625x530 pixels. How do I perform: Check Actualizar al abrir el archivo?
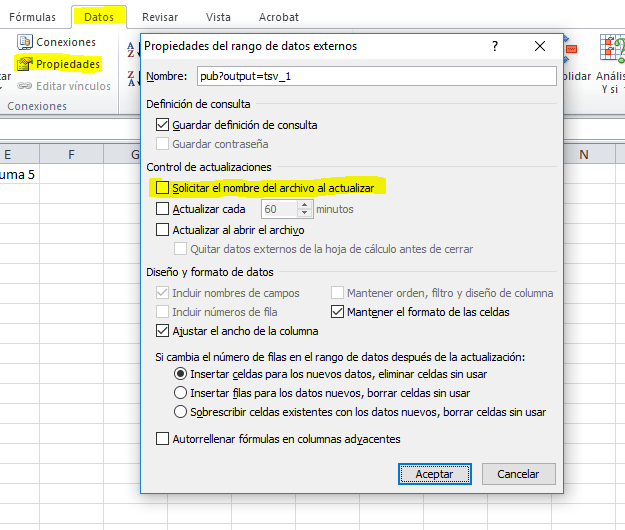pos(162,230)
